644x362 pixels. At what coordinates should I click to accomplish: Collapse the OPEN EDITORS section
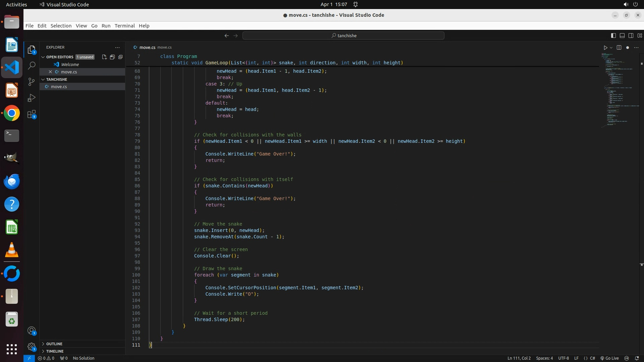coord(60,57)
